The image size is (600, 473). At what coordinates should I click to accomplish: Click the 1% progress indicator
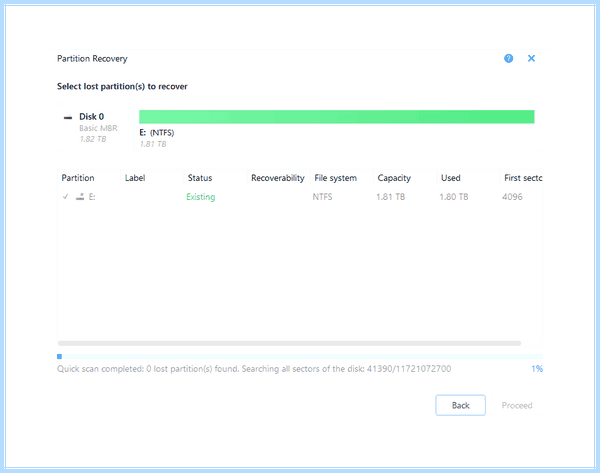(537, 369)
